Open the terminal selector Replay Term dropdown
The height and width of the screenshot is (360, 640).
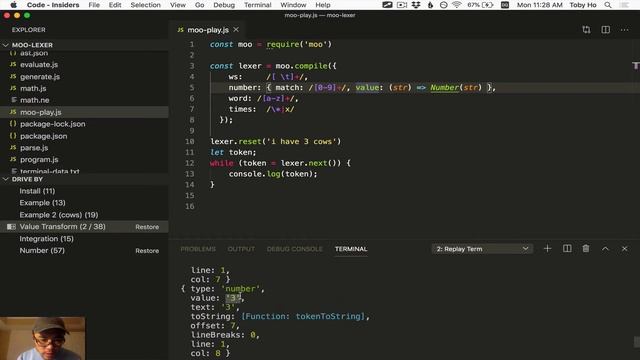pyautogui.click(x=482, y=249)
